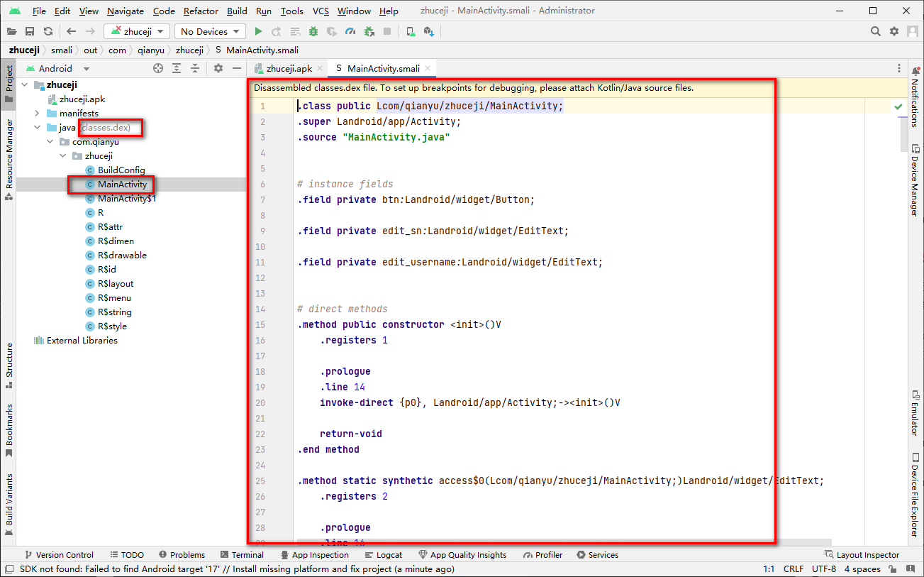Open the No Devices device dropdown
This screenshot has width=924, height=577.
click(209, 31)
